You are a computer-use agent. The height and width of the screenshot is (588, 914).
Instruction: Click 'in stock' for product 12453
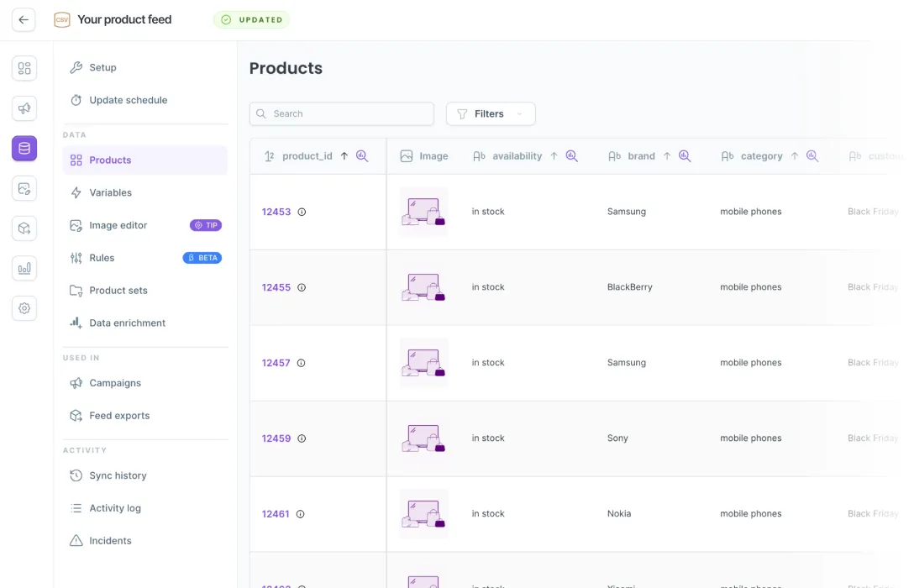[x=488, y=212]
